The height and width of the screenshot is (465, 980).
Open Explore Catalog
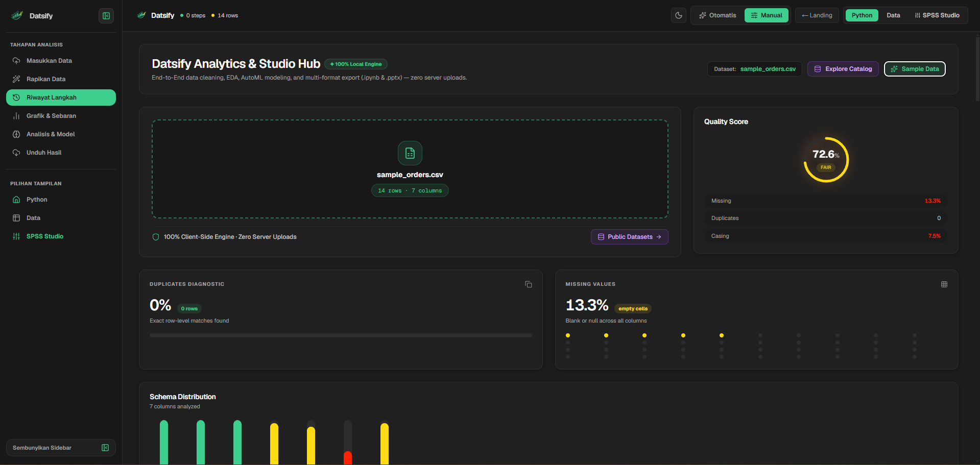pyautogui.click(x=843, y=69)
